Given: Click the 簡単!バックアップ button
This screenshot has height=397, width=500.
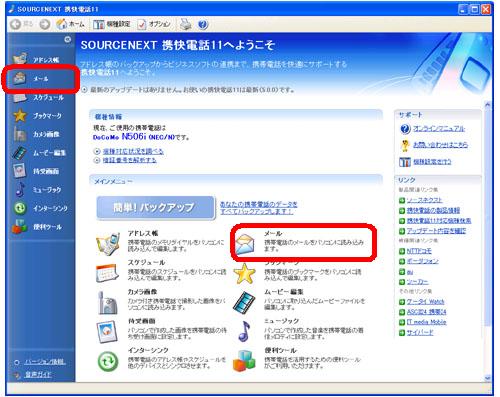Looking at the screenshot, I should (155, 208).
